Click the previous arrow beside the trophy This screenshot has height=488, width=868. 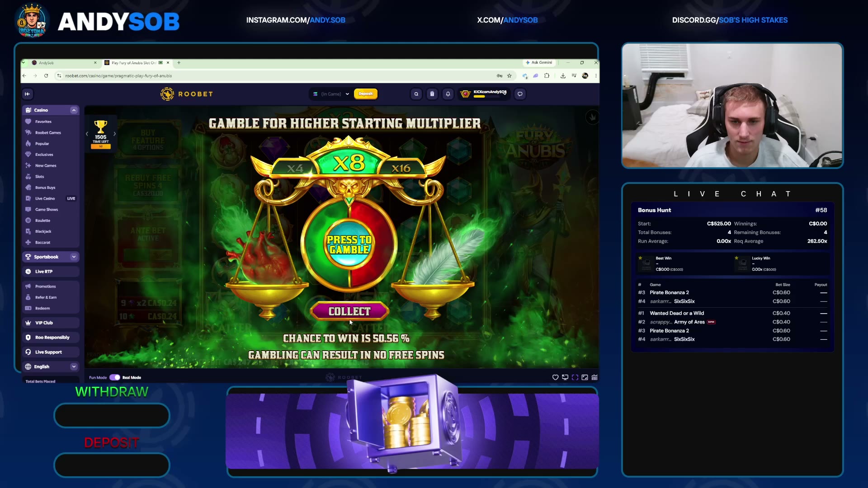point(87,134)
